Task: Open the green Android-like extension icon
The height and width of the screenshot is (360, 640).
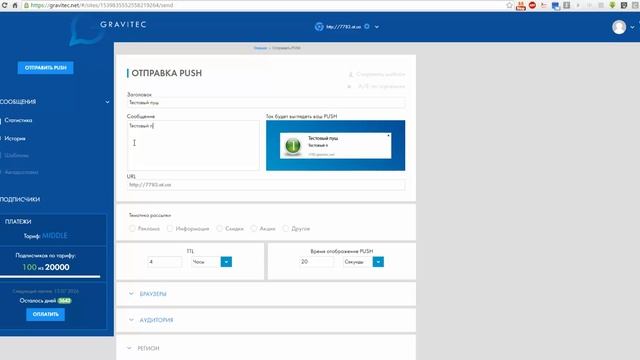Action: 612,5
